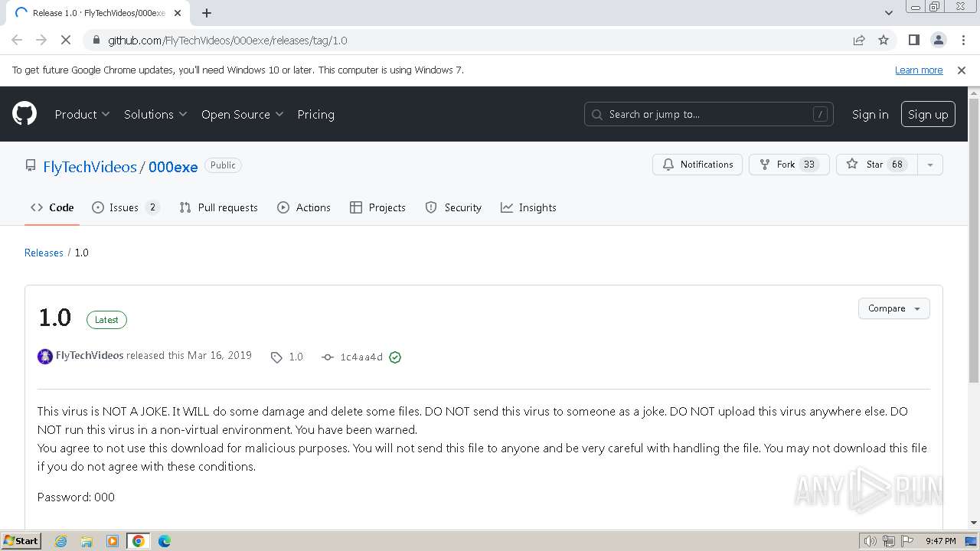Image resolution: width=980 pixels, height=551 pixels.
Task: Click the FlyTechVideos avatar image
Action: pos(45,356)
